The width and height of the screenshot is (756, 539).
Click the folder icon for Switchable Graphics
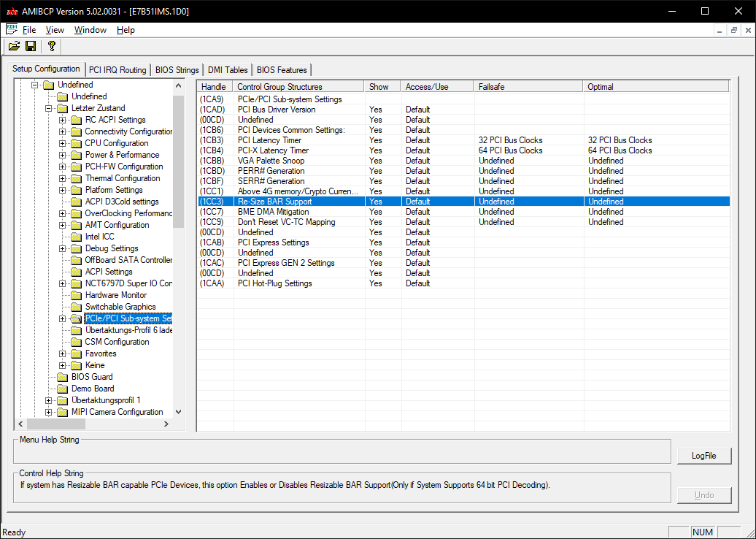click(x=76, y=307)
